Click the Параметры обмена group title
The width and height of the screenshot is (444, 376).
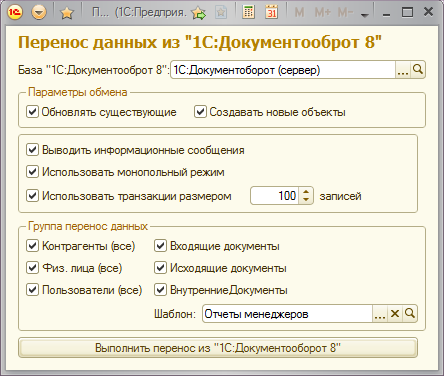pos(78,92)
